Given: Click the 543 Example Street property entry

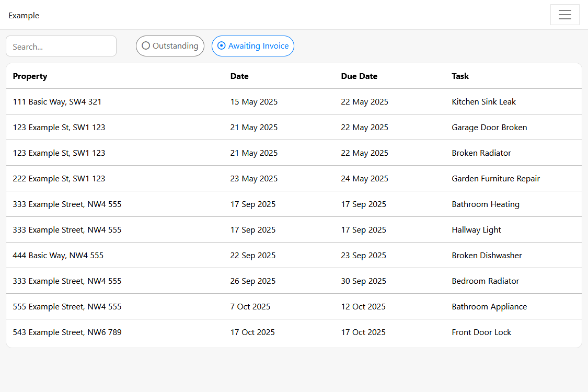Looking at the screenshot, I should pyautogui.click(x=67, y=332).
